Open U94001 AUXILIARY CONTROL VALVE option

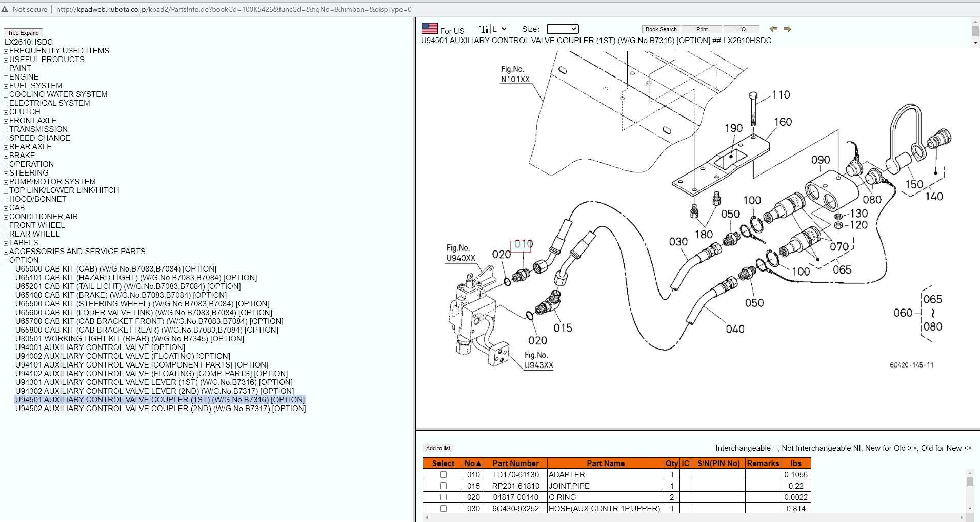(x=100, y=347)
